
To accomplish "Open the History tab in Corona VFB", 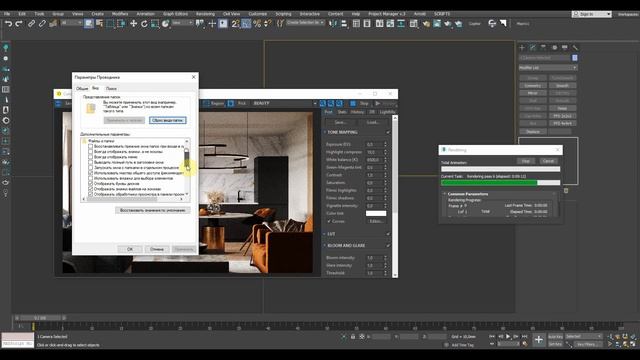I will tap(357, 112).
